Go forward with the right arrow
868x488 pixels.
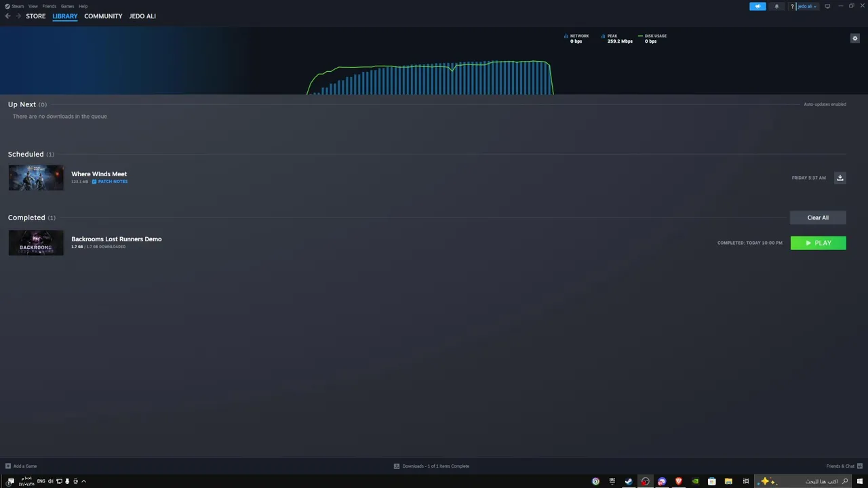coord(18,16)
